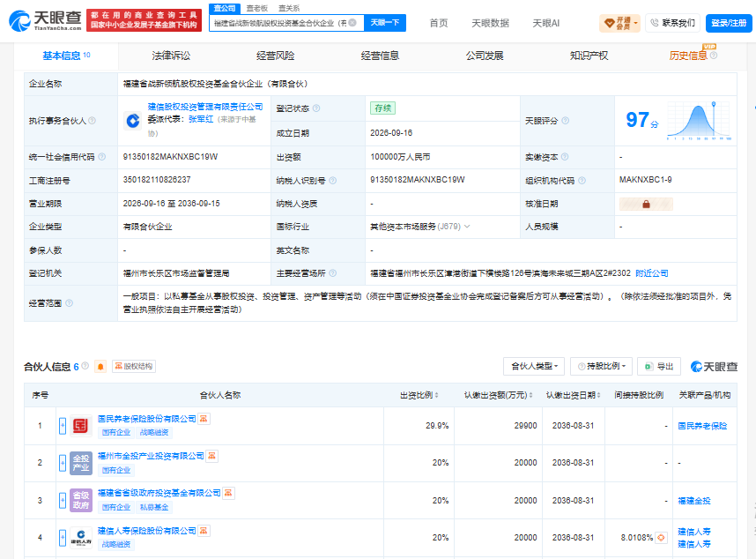Open the 福建金投 related institution link

(694, 501)
